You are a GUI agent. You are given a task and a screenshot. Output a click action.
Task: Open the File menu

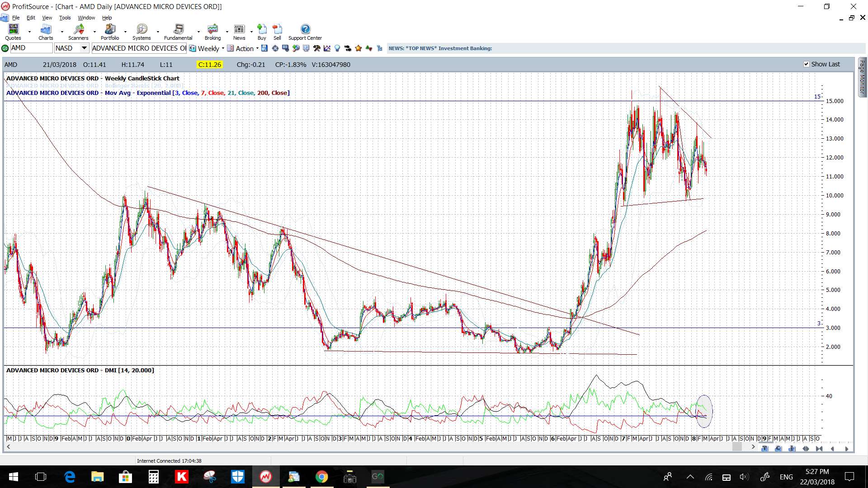pos(16,18)
